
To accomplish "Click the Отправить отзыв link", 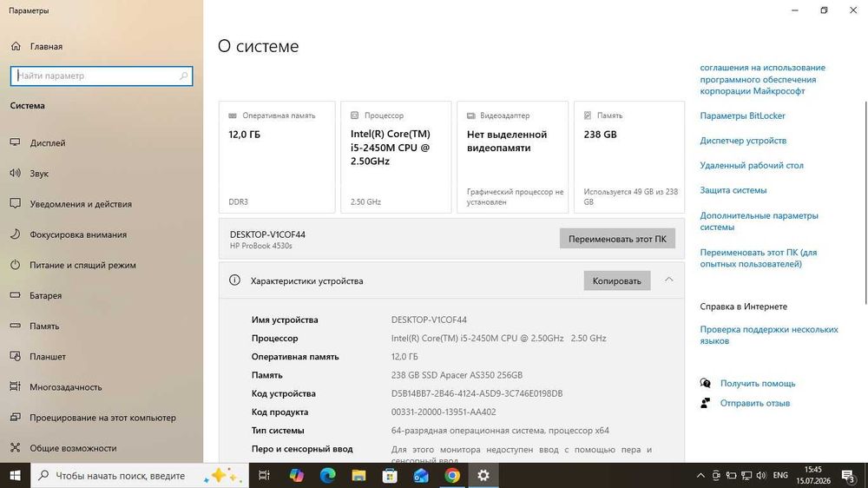I will coord(754,403).
